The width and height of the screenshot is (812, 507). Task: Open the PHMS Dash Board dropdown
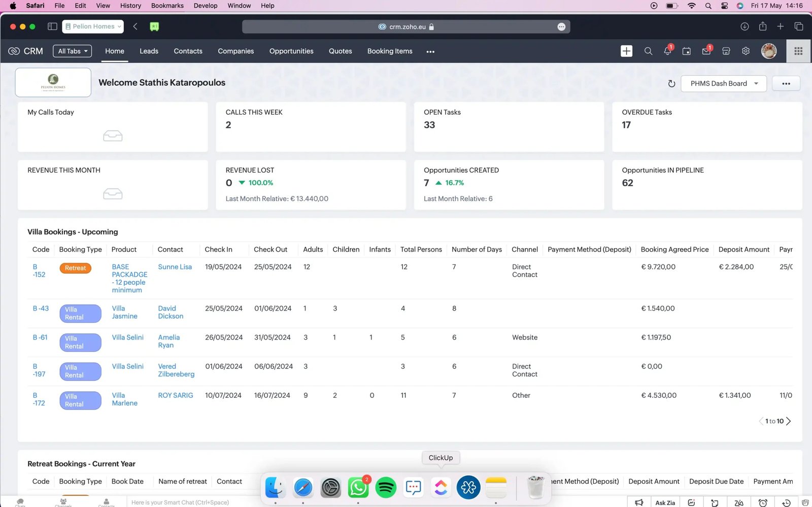point(723,84)
